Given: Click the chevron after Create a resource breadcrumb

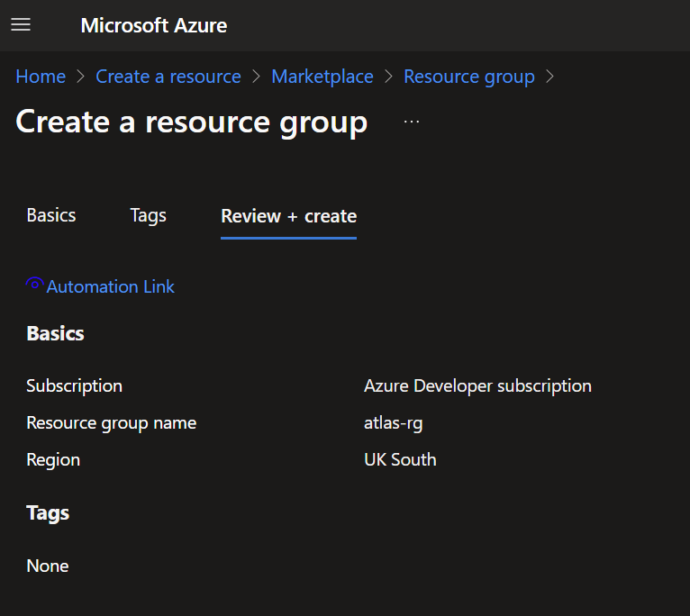Looking at the screenshot, I should [256, 77].
